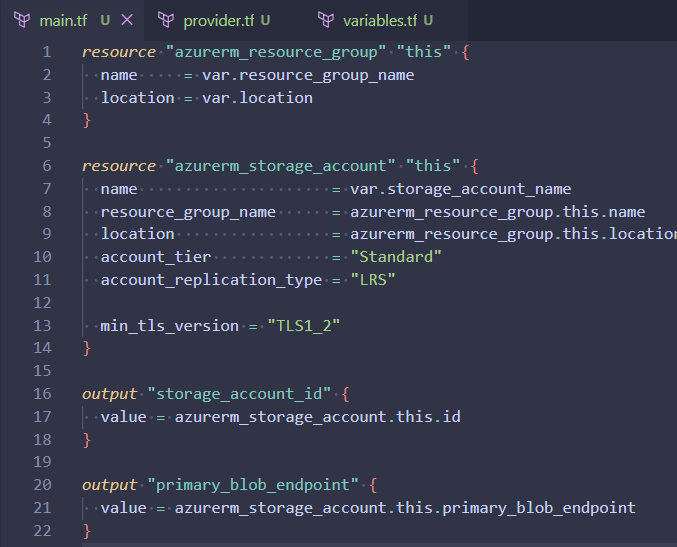Screen dimensions: 677x547
Task: Click the closing brace on line 22
Action: click(87, 531)
